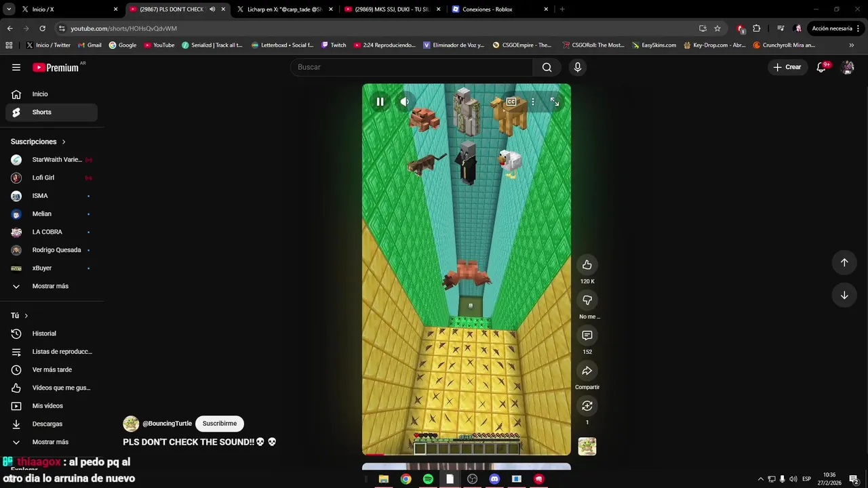This screenshot has width=868, height=488.
Task: Select Shorts in the sidebar
Action: (52, 112)
